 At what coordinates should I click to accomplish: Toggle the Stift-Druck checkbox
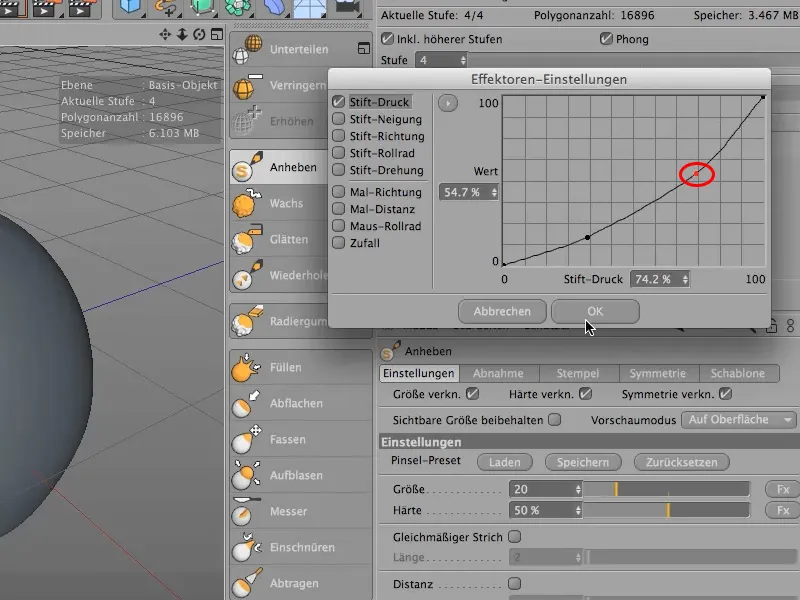(338, 102)
